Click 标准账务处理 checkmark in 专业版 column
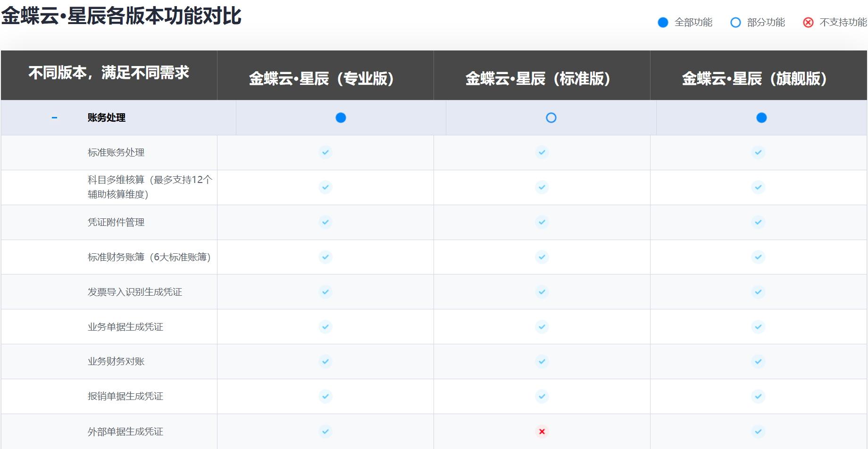The image size is (868, 449). tap(325, 152)
